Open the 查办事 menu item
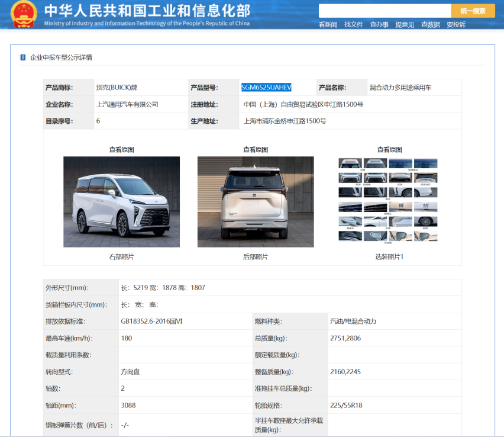 tap(379, 24)
